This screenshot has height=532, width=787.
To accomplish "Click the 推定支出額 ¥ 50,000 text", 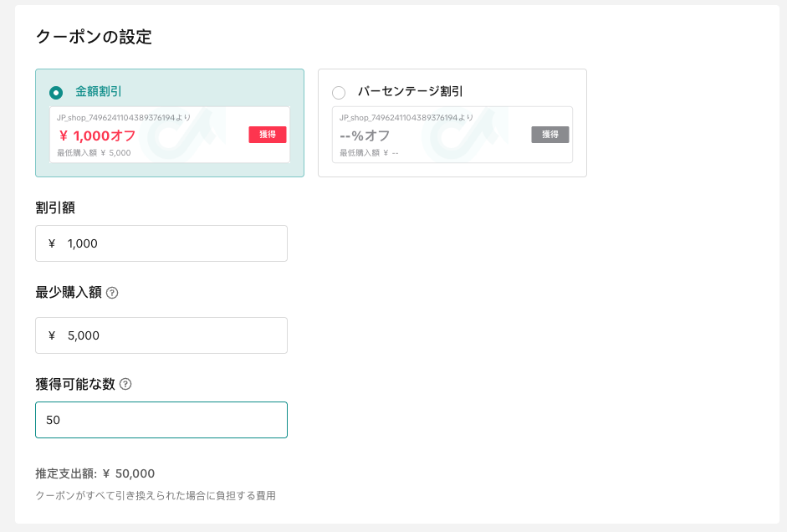I will [95, 473].
